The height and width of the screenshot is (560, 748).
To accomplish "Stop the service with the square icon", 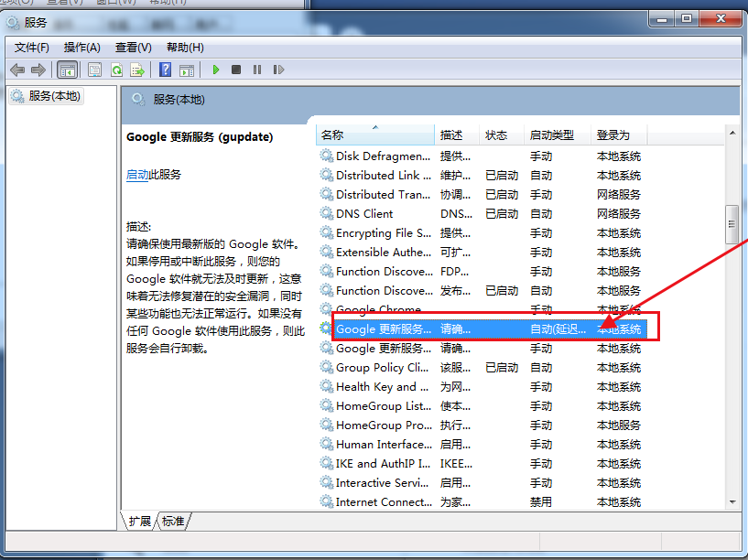I will [x=236, y=70].
